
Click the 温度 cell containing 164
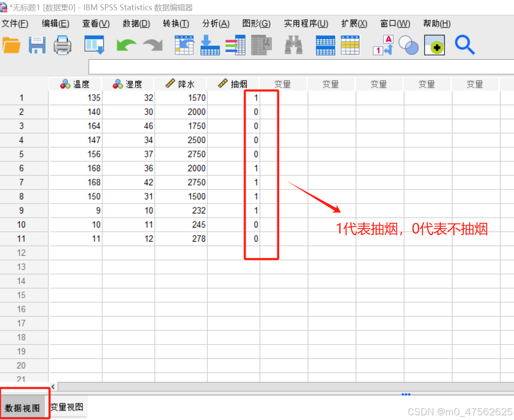[75, 126]
